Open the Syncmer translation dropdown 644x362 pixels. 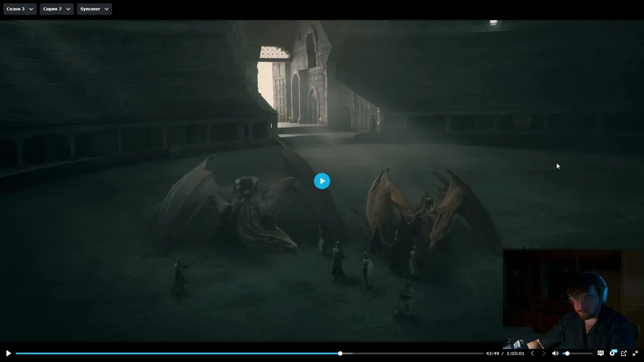click(95, 9)
